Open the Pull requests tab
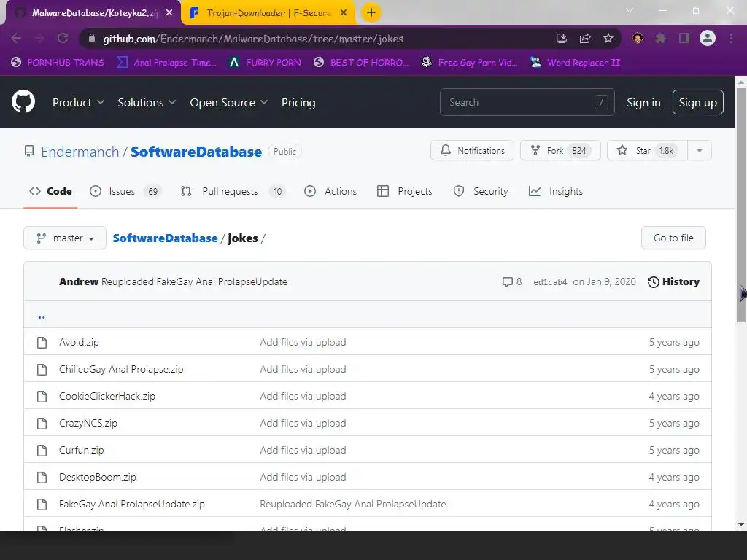The image size is (747, 560). coord(233,192)
